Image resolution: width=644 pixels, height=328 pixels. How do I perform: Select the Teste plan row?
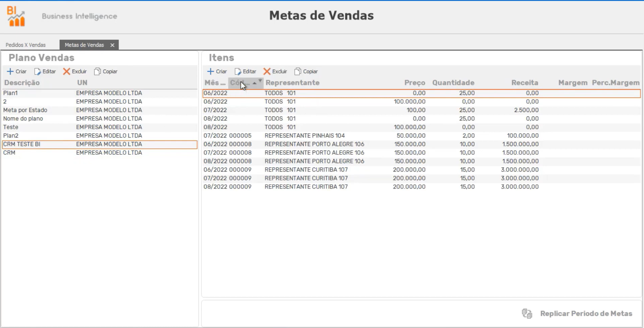(100, 127)
